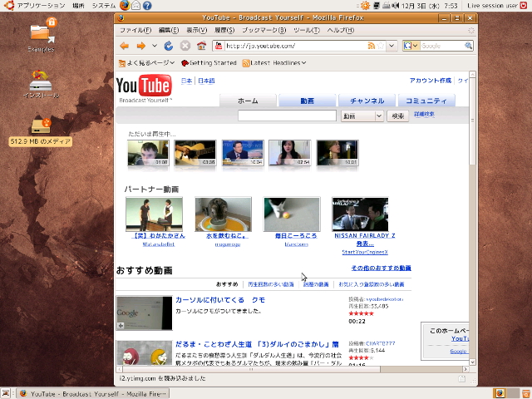Select the 再生回数の多い動画 filter
532x399 pixels.
(271, 284)
